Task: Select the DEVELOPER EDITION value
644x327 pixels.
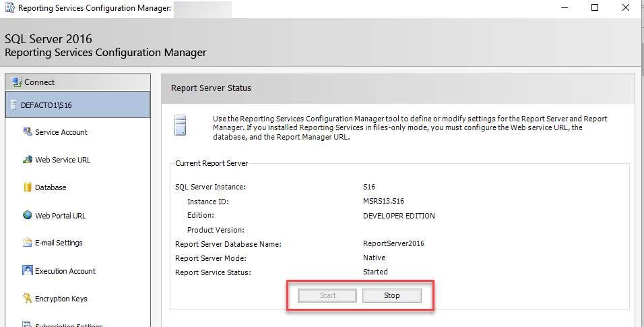Action: click(x=399, y=216)
